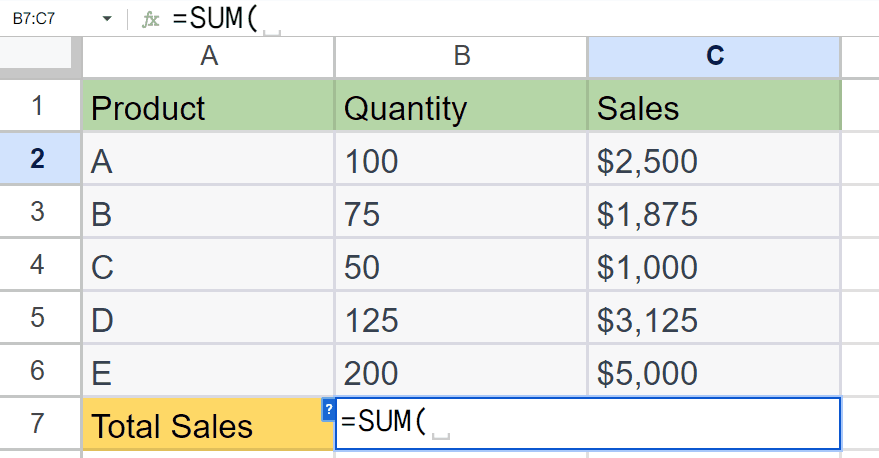Click the active =SUM( editing cell
The width and height of the screenshot is (879, 458).
tap(587, 424)
